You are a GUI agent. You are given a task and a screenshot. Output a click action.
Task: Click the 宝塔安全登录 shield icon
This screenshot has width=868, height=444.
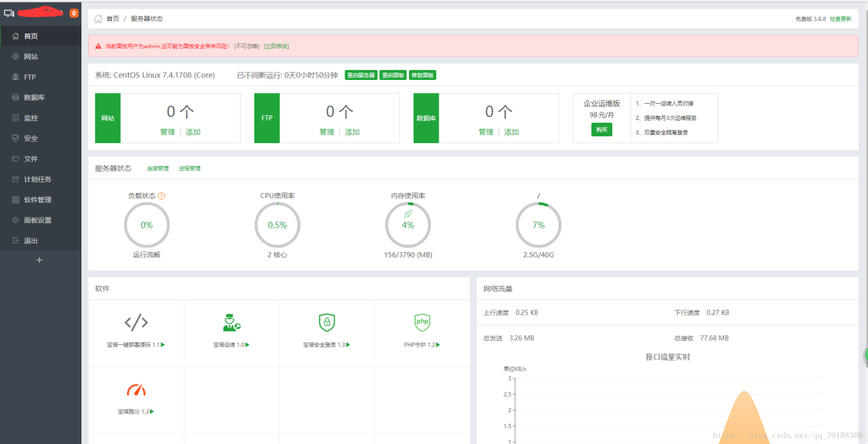[x=327, y=322]
